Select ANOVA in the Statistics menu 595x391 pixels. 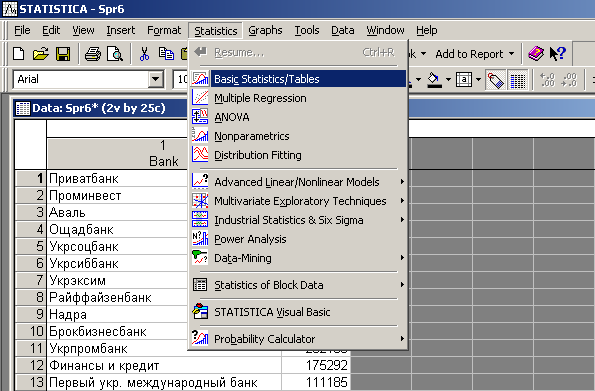click(x=298, y=117)
